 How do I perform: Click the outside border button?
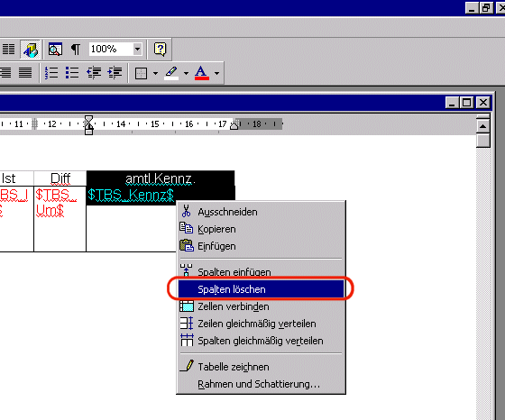141,73
